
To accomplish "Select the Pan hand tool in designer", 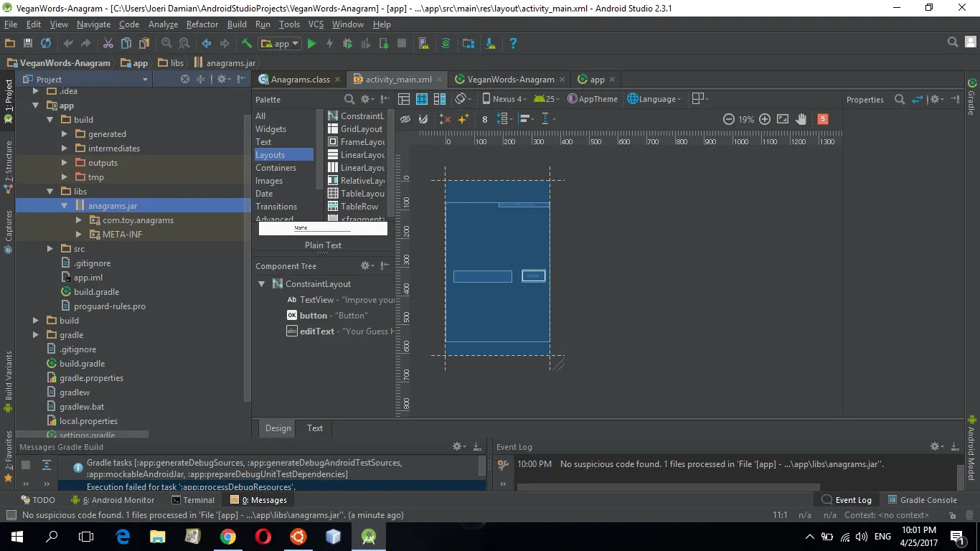I will 801,119.
